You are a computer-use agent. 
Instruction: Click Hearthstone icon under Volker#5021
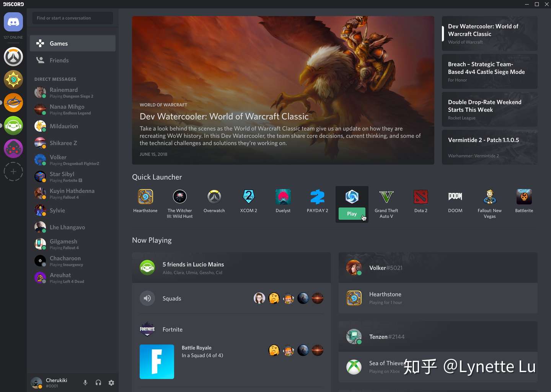[x=354, y=298]
